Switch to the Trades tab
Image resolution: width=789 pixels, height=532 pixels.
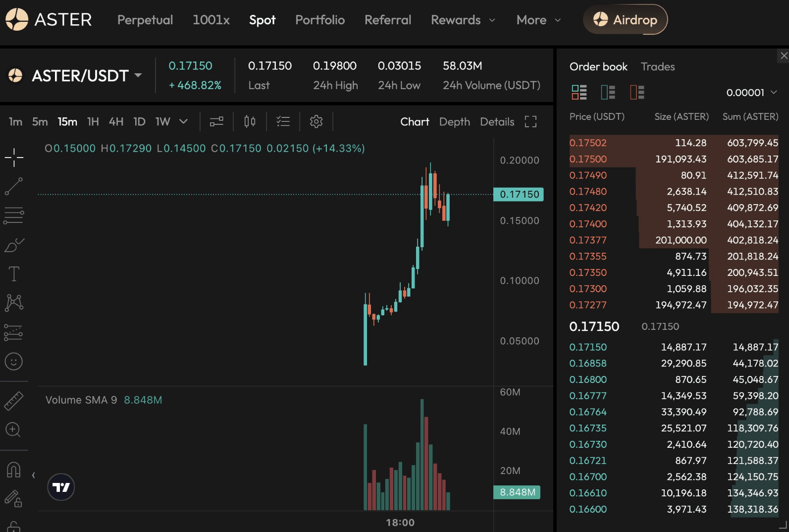click(658, 66)
